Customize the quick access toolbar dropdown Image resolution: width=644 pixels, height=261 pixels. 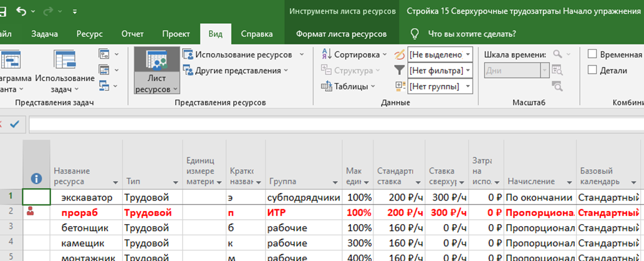coord(74,11)
